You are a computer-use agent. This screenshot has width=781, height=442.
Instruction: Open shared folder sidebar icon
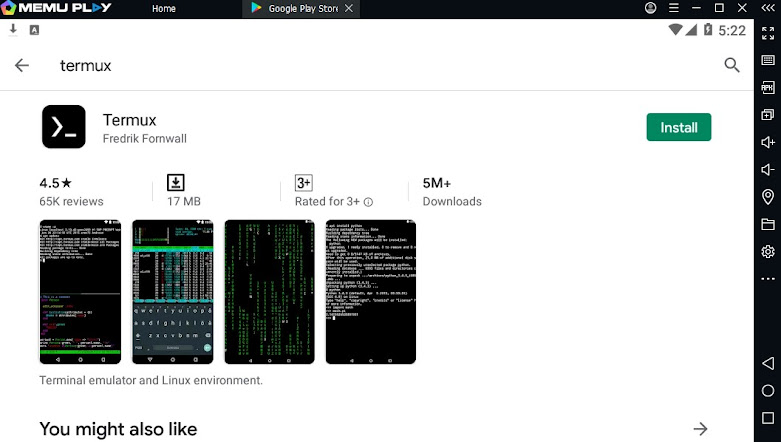pyautogui.click(x=768, y=224)
